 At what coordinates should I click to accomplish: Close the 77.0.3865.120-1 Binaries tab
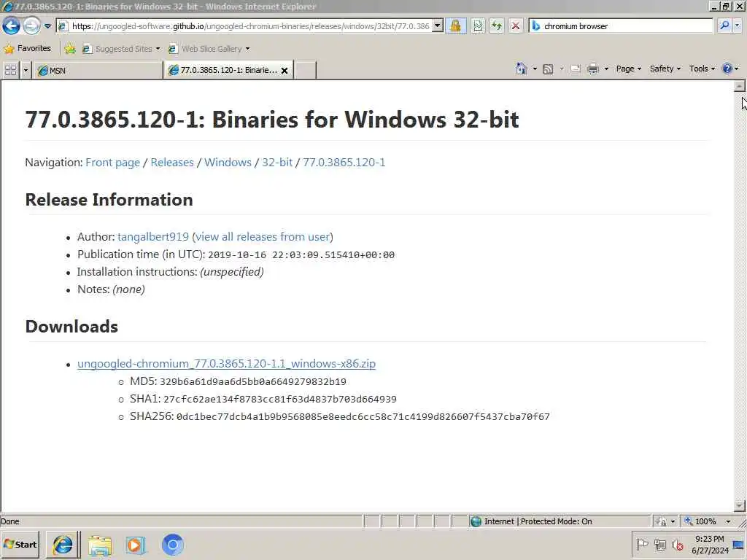click(x=285, y=71)
